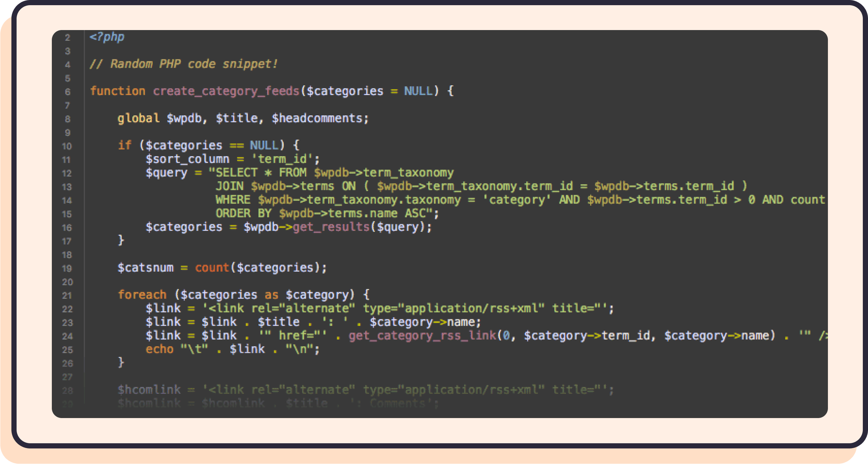Image resolution: width=868 pixels, height=464 pixels.
Task: Click the $sort_column variable
Action: click(x=187, y=159)
